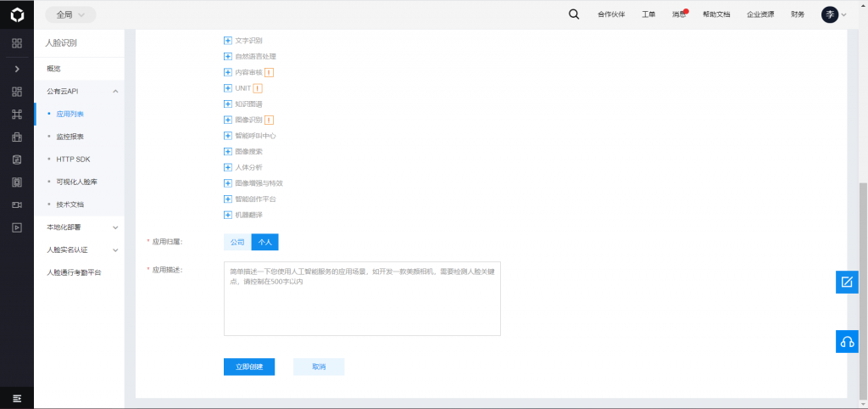Click the headset customer service button
The width and height of the screenshot is (868, 409).
847,341
